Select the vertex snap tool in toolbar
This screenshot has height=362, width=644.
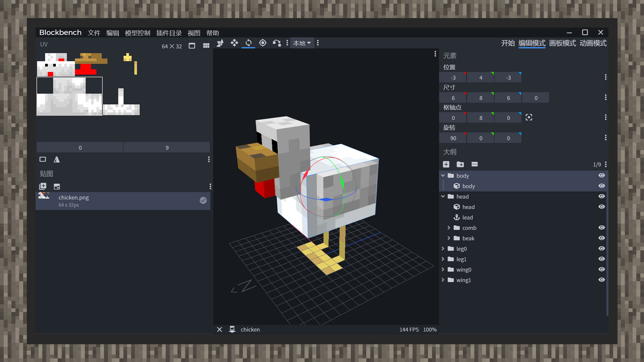[220, 43]
